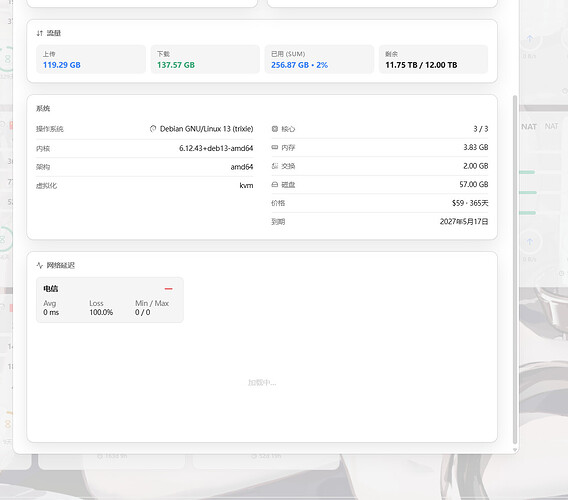
Task: Click the disk icon beside 磁盘
Action: click(x=275, y=184)
